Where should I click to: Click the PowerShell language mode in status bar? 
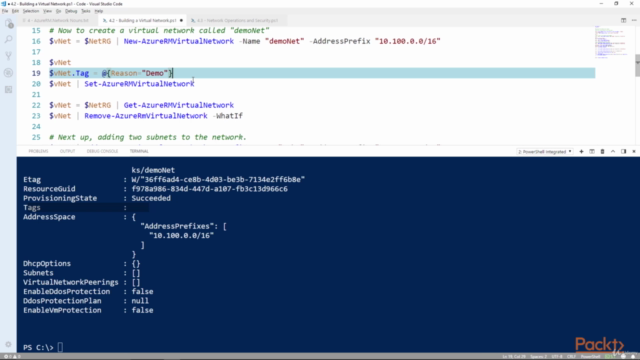(590, 356)
